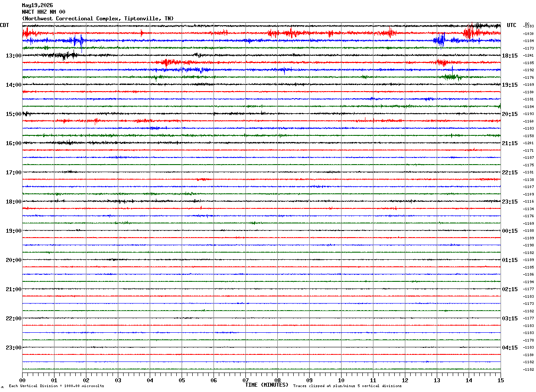Click the black burst on the 13:00 trace

[x=63, y=55]
